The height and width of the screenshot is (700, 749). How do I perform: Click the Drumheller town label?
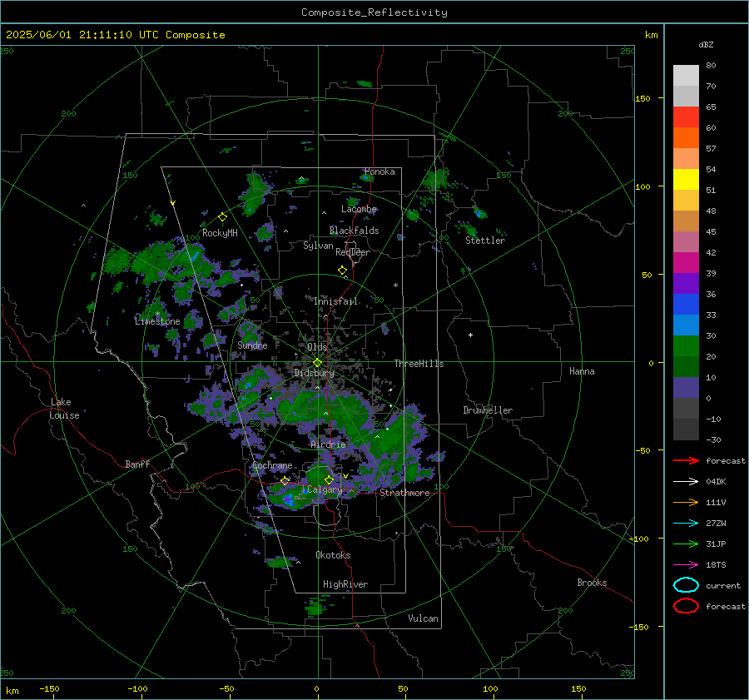pyautogui.click(x=488, y=410)
